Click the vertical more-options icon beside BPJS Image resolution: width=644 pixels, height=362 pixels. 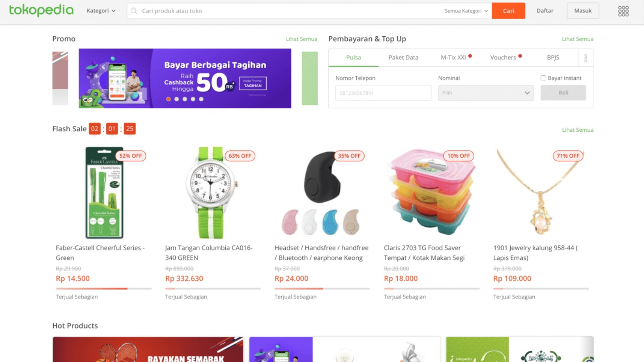[586, 58]
